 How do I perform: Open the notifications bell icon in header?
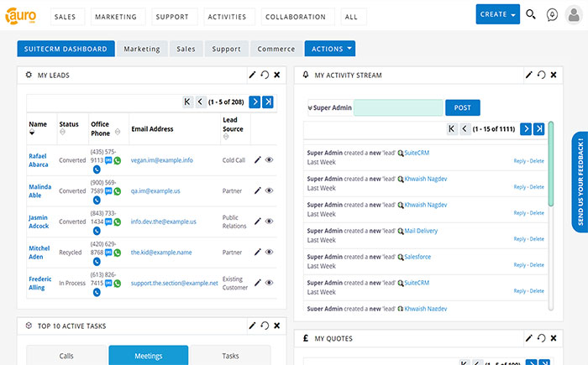tap(552, 15)
